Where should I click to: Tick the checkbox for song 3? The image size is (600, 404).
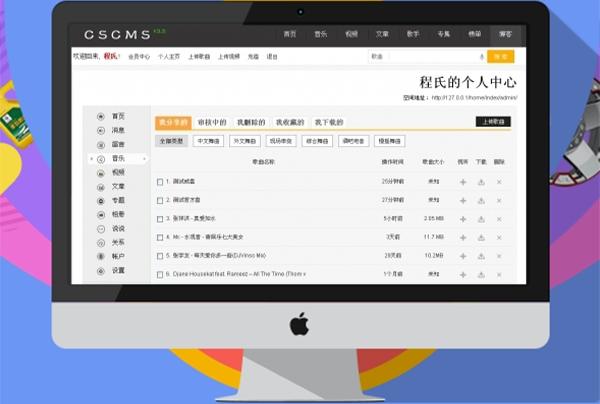point(160,219)
